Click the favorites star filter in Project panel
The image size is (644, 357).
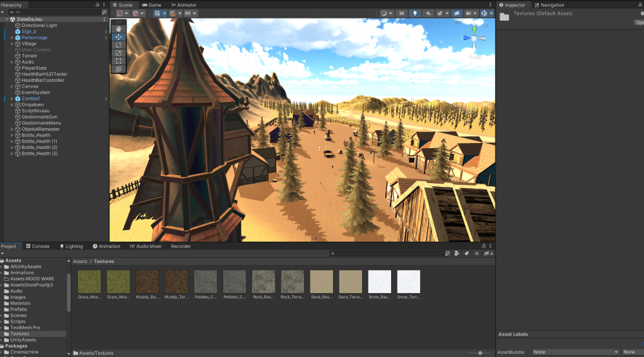click(x=477, y=253)
